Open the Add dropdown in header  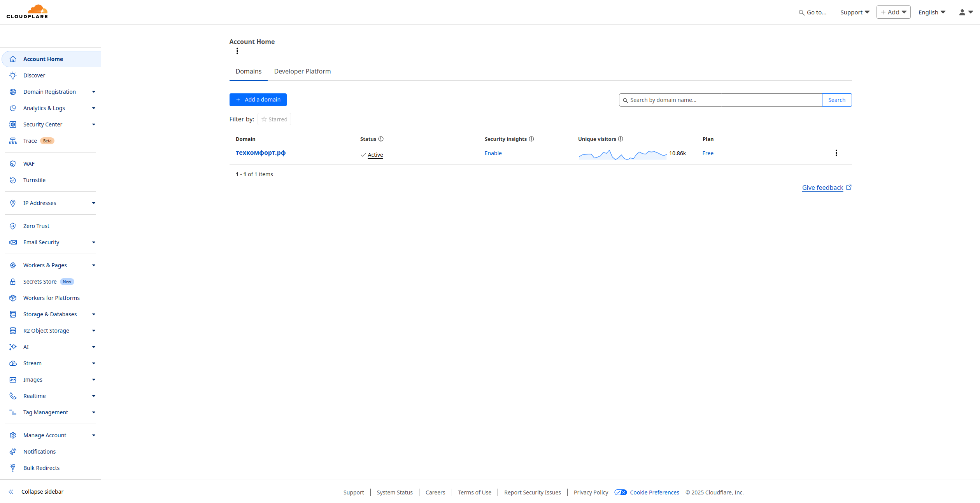[x=893, y=12]
